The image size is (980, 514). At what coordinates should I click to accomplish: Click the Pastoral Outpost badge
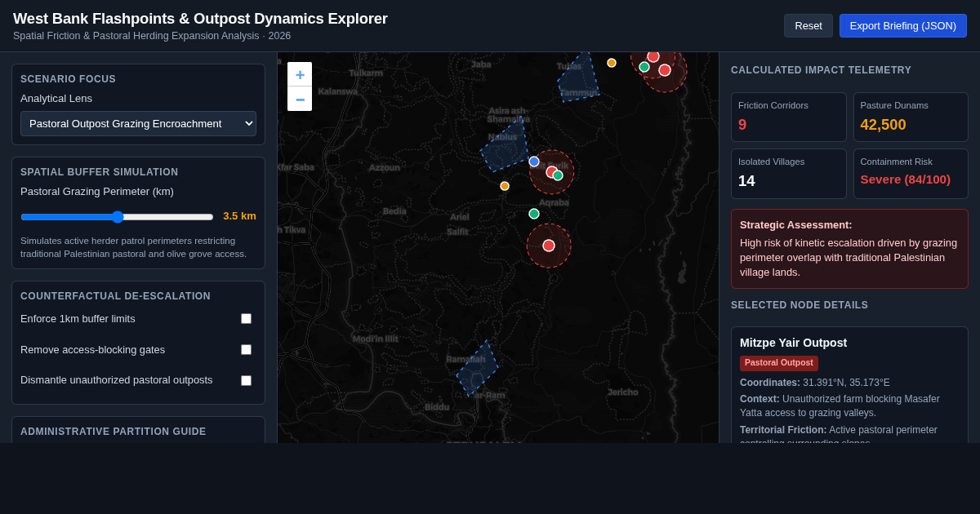coord(779,363)
